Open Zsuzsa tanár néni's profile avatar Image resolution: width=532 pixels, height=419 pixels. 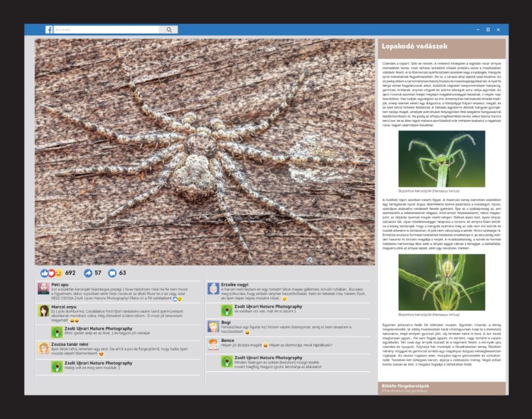pyautogui.click(x=43, y=348)
